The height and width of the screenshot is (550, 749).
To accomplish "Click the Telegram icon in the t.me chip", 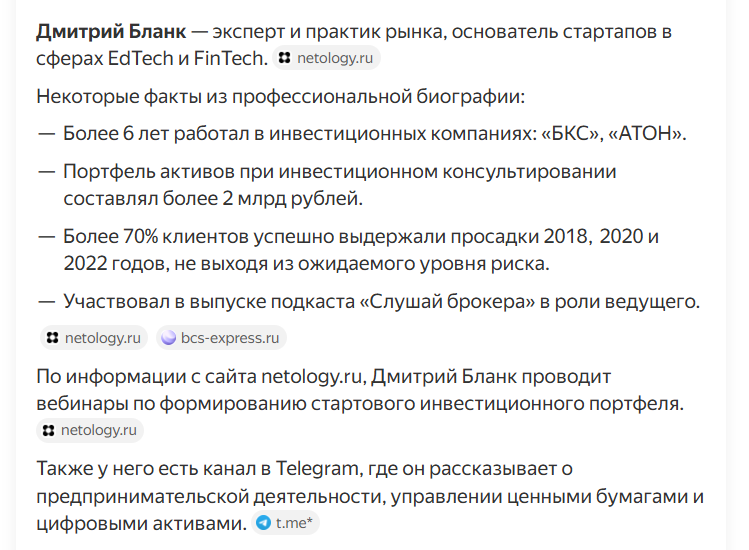I will 263,523.
